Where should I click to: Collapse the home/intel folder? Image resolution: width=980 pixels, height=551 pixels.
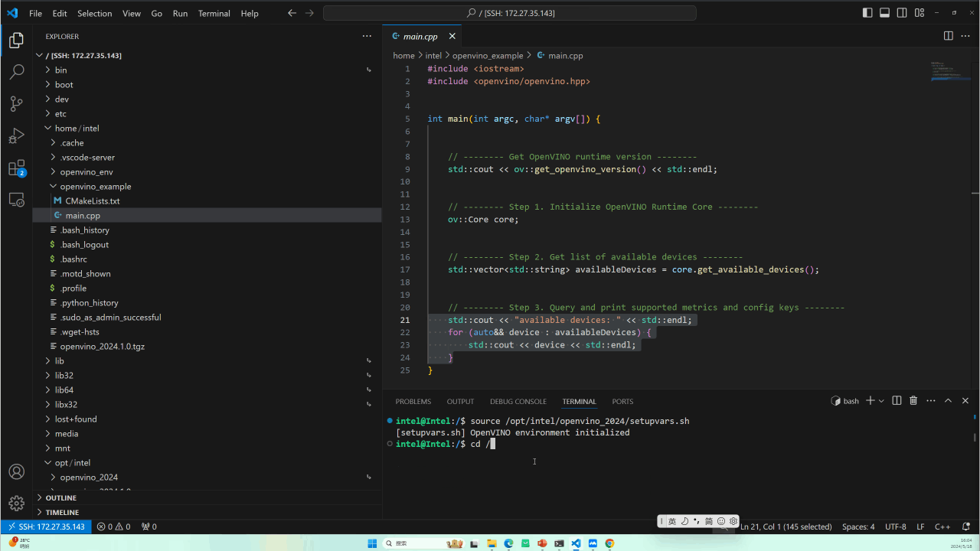(x=207, y=128)
